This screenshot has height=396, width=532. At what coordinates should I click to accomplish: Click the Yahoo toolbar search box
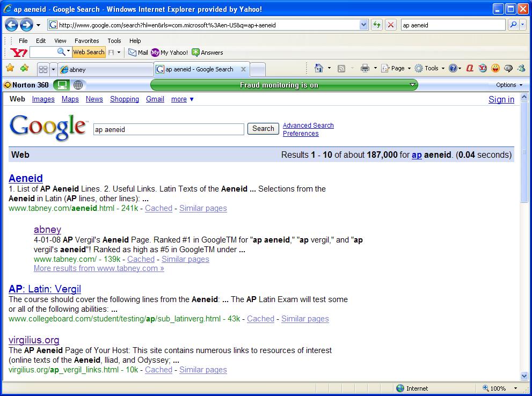[43, 52]
